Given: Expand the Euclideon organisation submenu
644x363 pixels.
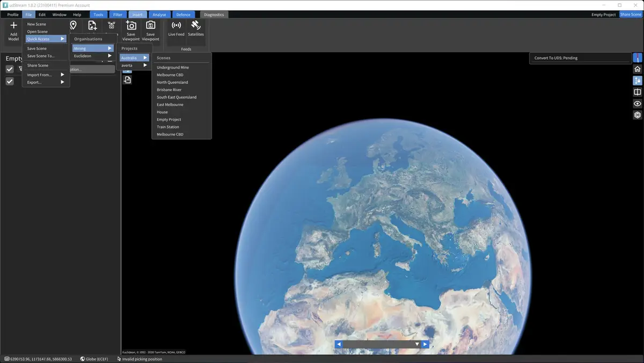Looking at the screenshot, I should coord(93,56).
